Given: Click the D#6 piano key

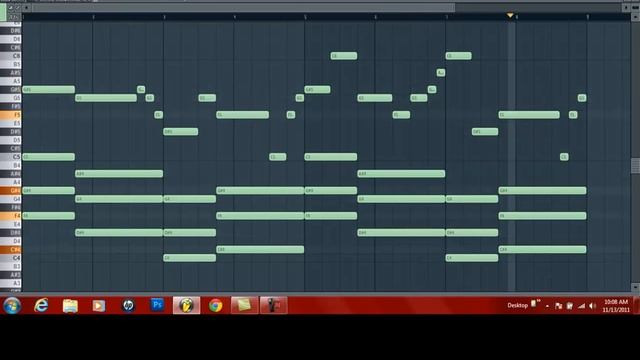Looking at the screenshot, I should (x=11, y=31).
